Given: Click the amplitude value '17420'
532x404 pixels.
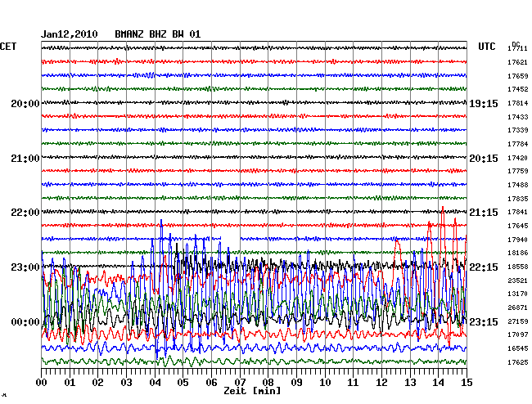Looking at the screenshot, I should coord(518,158).
